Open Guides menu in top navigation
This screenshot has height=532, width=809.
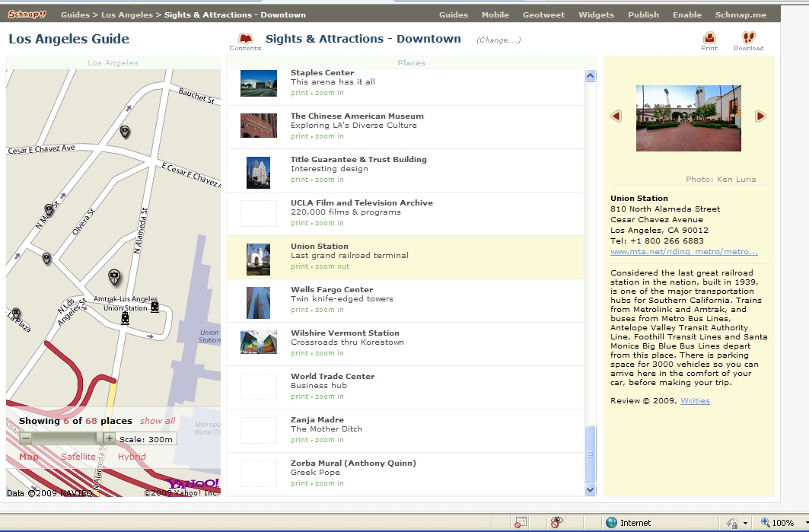[453, 14]
